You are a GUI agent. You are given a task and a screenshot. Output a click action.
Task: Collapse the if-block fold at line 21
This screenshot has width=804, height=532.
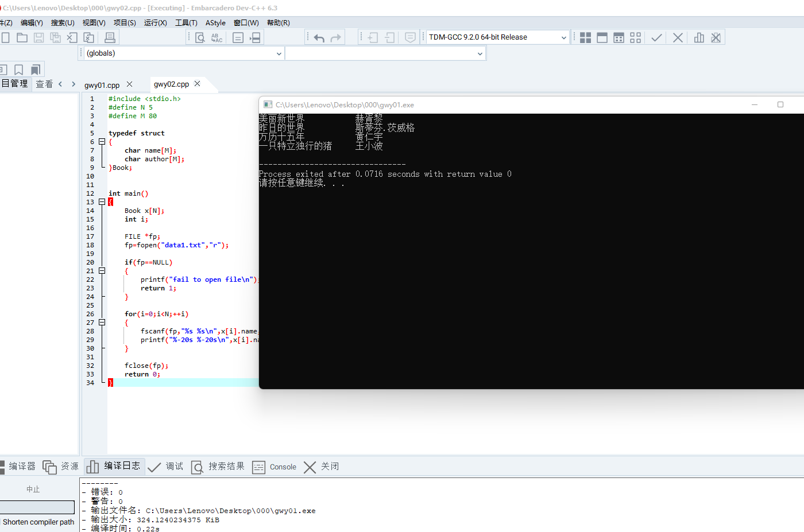pos(102,271)
